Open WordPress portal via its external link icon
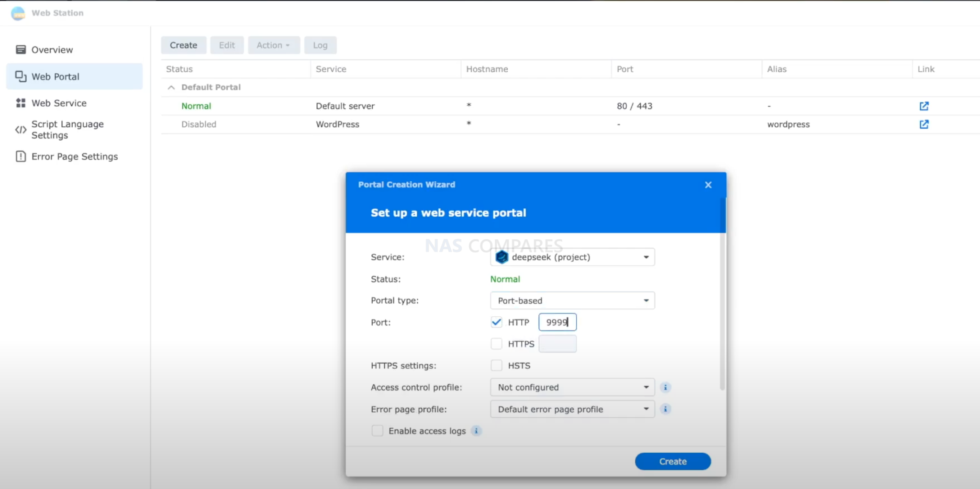 924,124
